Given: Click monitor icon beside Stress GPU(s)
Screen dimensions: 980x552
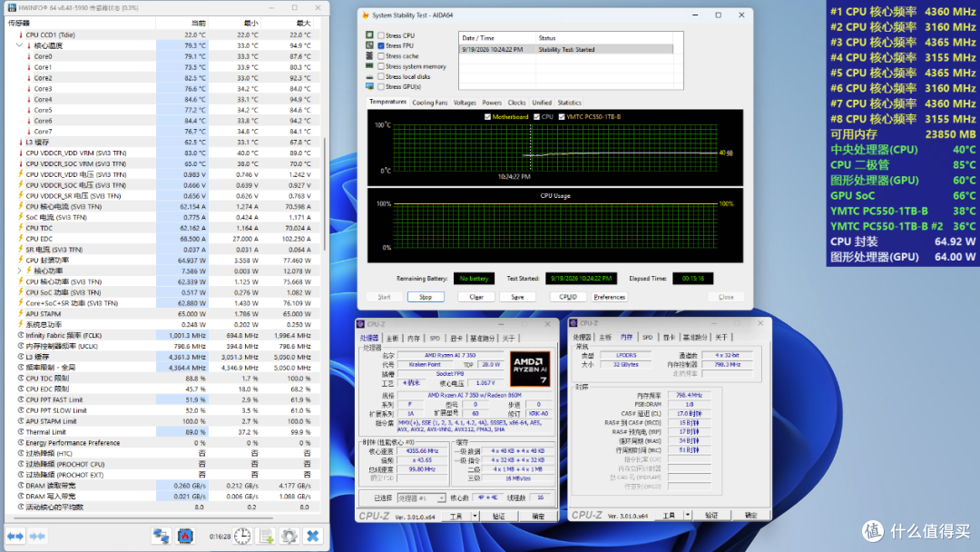Looking at the screenshot, I should [x=370, y=86].
